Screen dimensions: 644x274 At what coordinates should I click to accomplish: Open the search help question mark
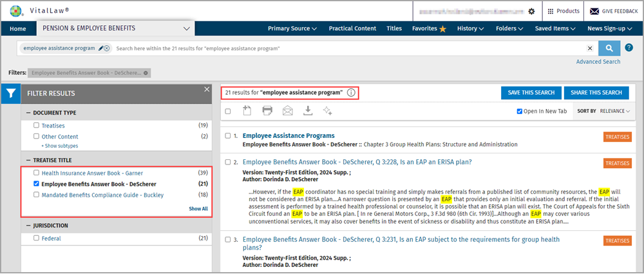click(629, 48)
